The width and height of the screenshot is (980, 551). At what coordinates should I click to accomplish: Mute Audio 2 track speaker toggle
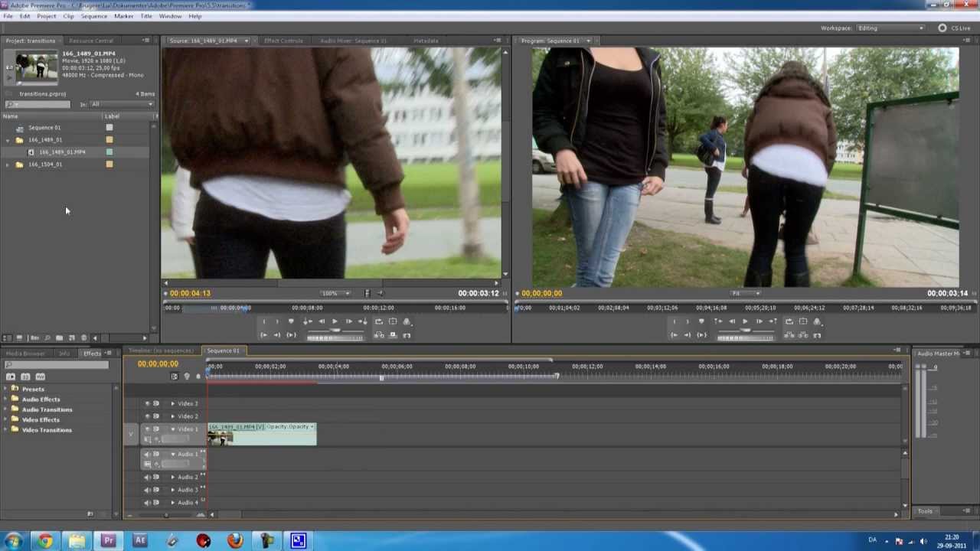(x=147, y=477)
